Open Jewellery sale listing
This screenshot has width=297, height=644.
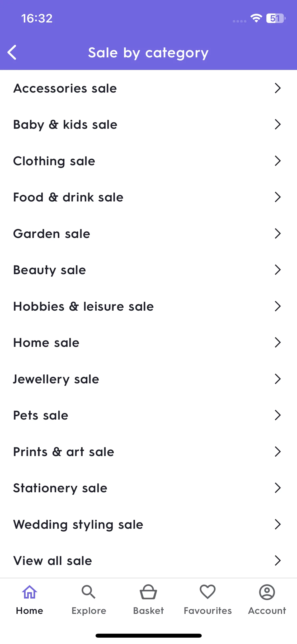(148, 379)
